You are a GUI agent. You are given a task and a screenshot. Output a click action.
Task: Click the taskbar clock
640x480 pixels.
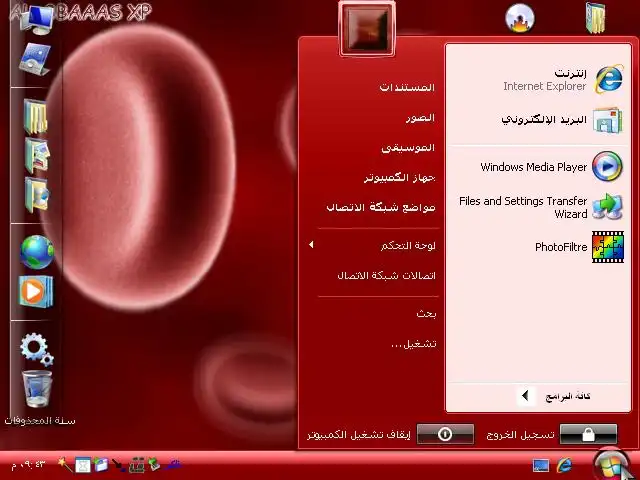click(28, 464)
